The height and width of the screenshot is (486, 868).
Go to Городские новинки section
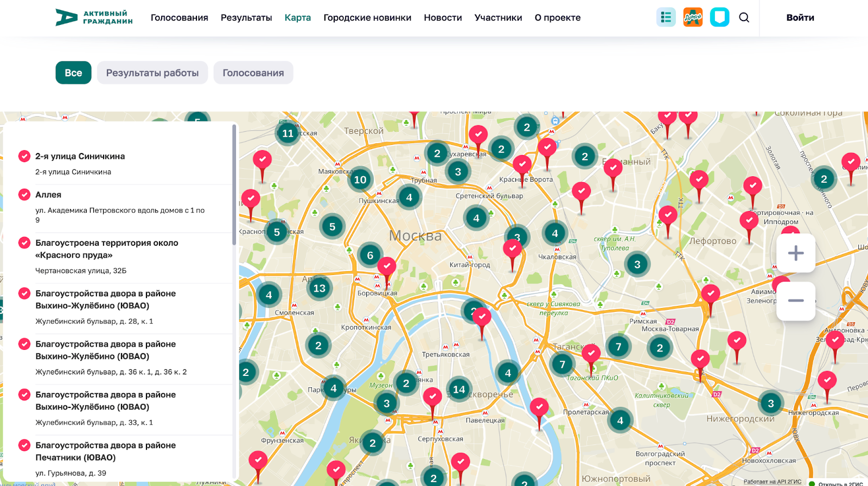point(367,17)
